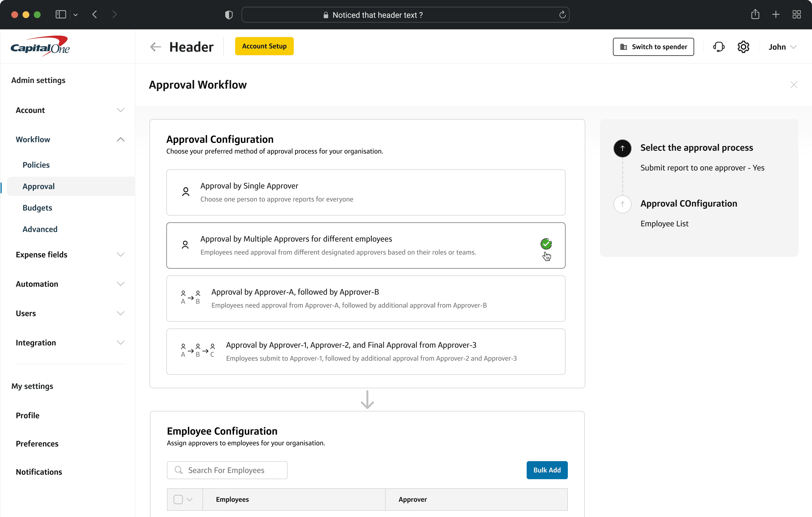Click the browser privacy shield icon

pos(229,15)
